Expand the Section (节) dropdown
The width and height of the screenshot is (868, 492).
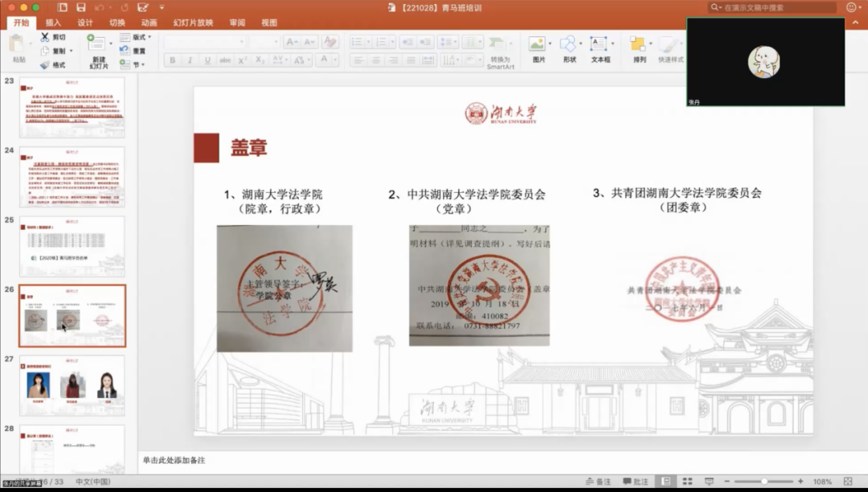point(142,64)
